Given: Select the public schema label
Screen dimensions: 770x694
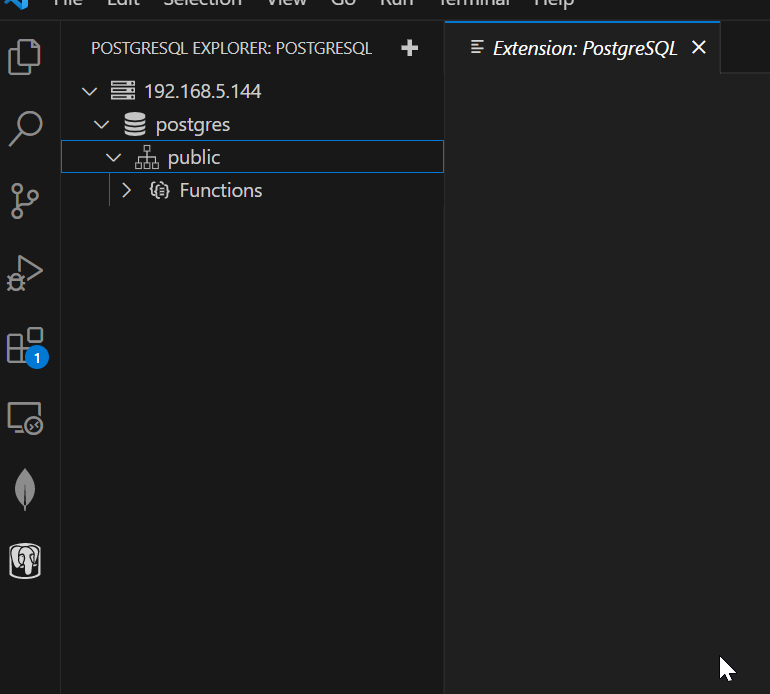Looking at the screenshot, I should click(194, 158).
